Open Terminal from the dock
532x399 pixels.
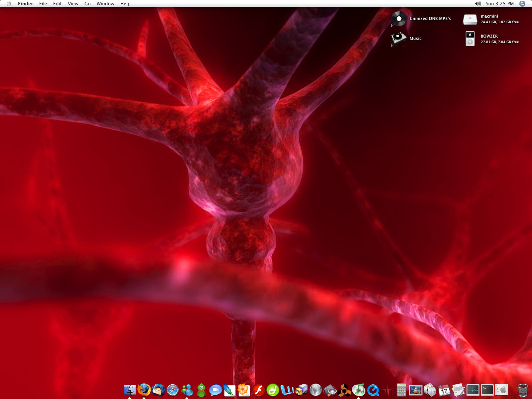(487, 390)
